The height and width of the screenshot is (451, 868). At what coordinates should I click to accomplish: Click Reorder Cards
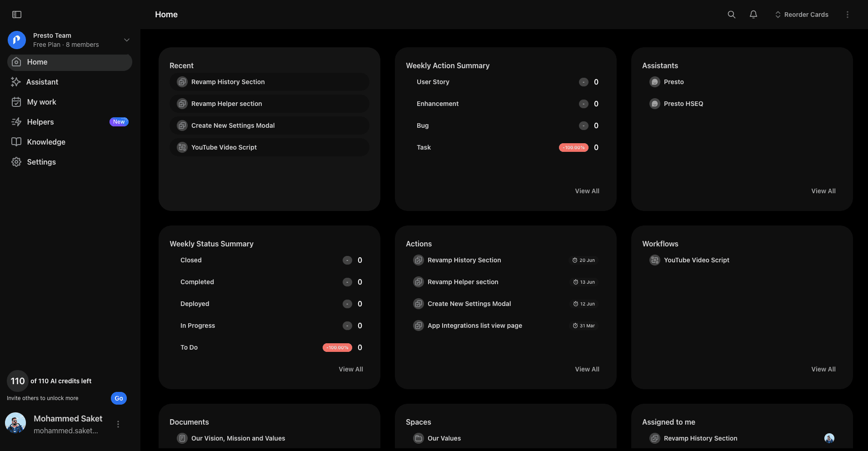pyautogui.click(x=801, y=14)
